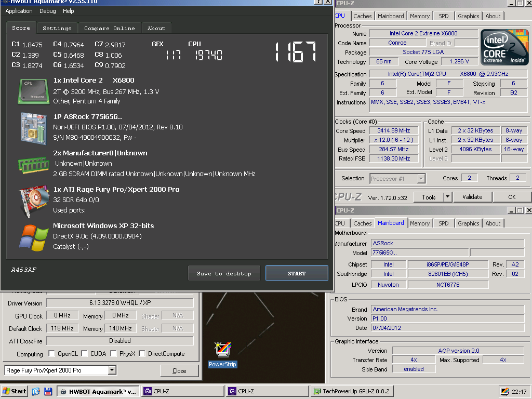Open the Help menu
Image resolution: width=532 pixels, height=399 pixels.
pos(68,11)
